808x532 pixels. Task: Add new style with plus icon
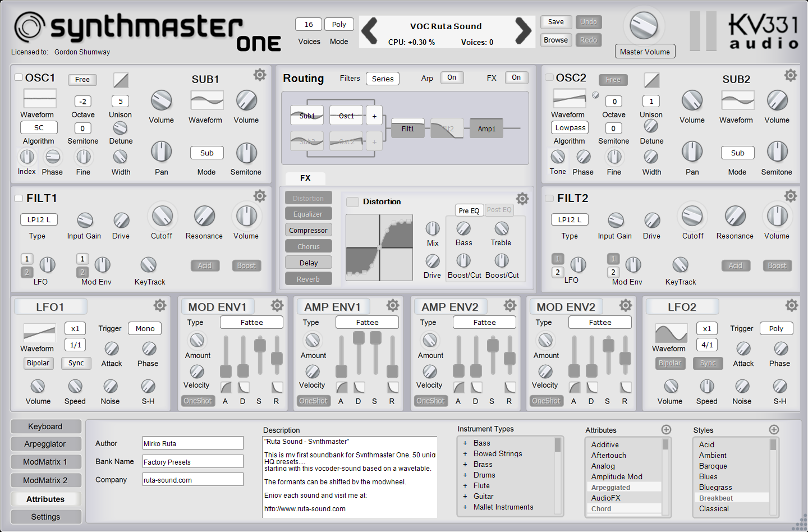(x=774, y=430)
